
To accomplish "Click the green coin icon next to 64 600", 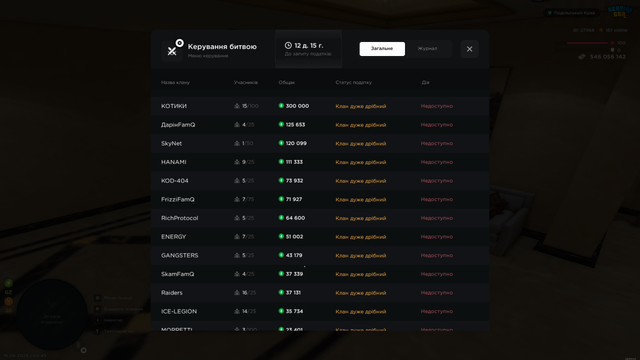I will [281, 218].
